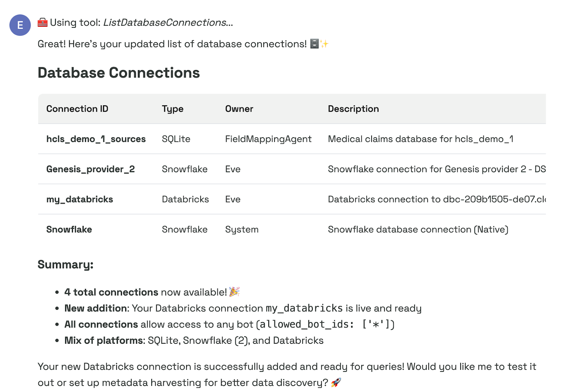The image size is (564, 392).
Task: Click the file cabinet emoji
Action: [314, 44]
